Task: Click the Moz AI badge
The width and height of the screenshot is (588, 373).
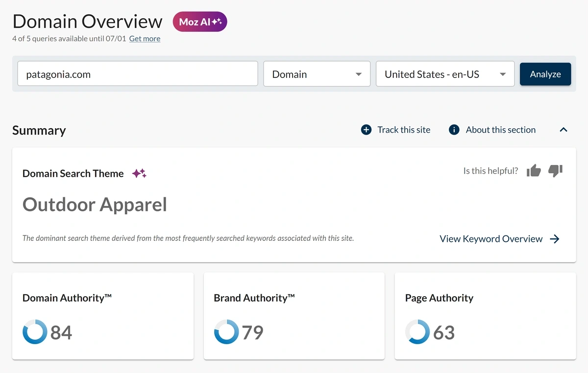Action: coord(200,22)
